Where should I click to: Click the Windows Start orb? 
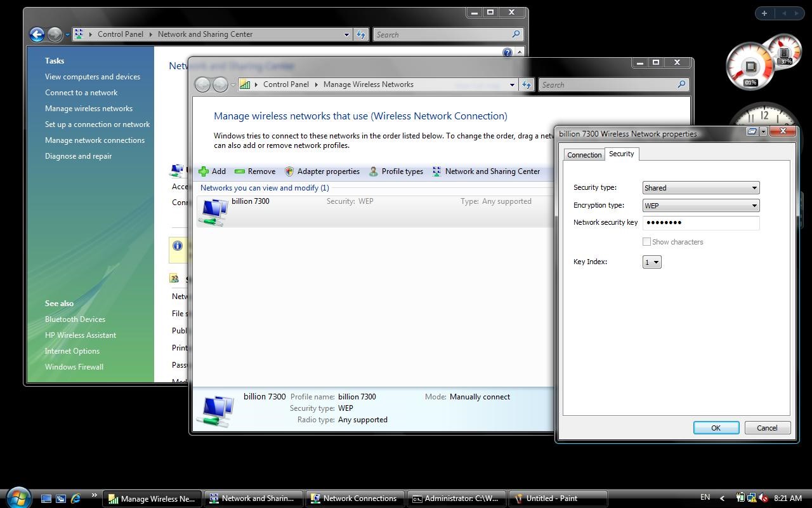tap(18, 497)
